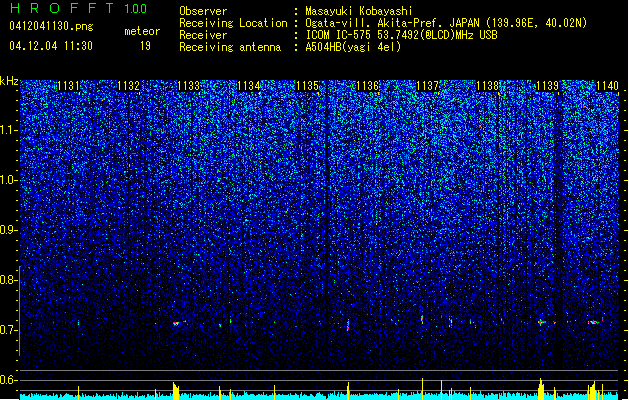The width and height of the screenshot is (629, 400).
Task: Click the 1.0 kHz axis label
Action: pyautogui.click(x=8, y=180)
